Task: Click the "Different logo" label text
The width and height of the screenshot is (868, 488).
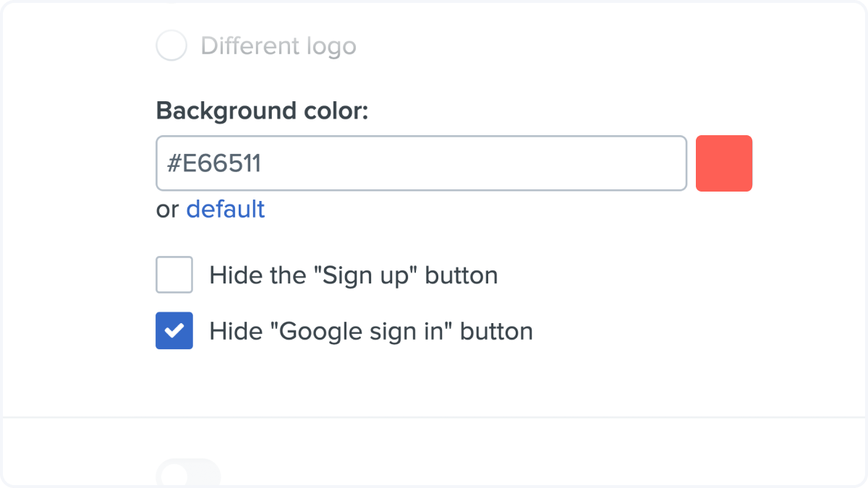Action: pos(278,46)
